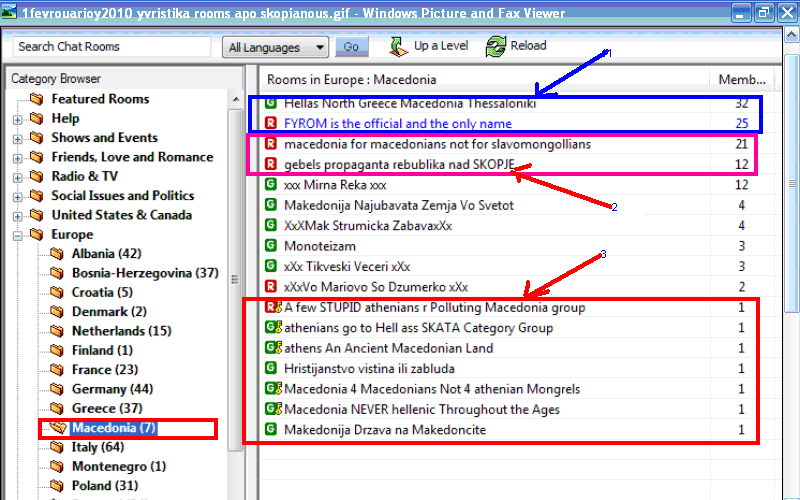Image resolution: width=800 pixels, height=500 pixels.
Task: Restore the Picture and Fax Viewer window
Action: 764,12
